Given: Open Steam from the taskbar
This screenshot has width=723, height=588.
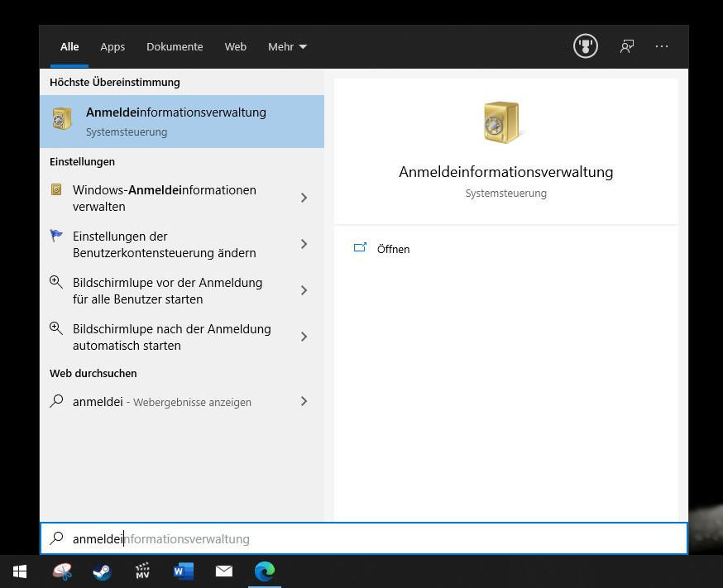Looking at the screenshot, I should tap(102, 571).
